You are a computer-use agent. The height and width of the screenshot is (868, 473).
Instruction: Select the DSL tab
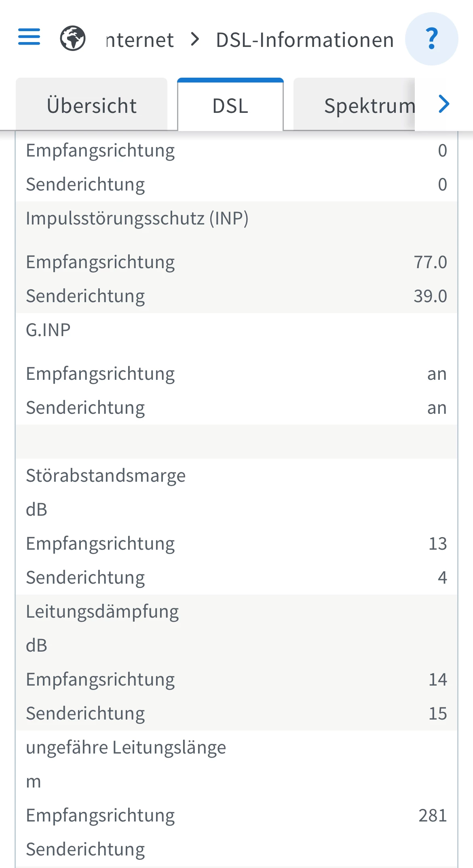tap(230, 105)
